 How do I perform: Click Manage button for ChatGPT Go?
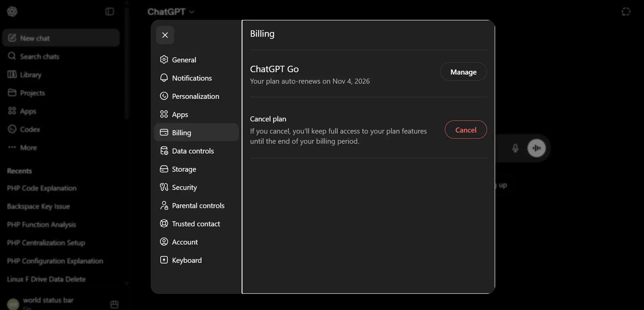pos(463,72)
